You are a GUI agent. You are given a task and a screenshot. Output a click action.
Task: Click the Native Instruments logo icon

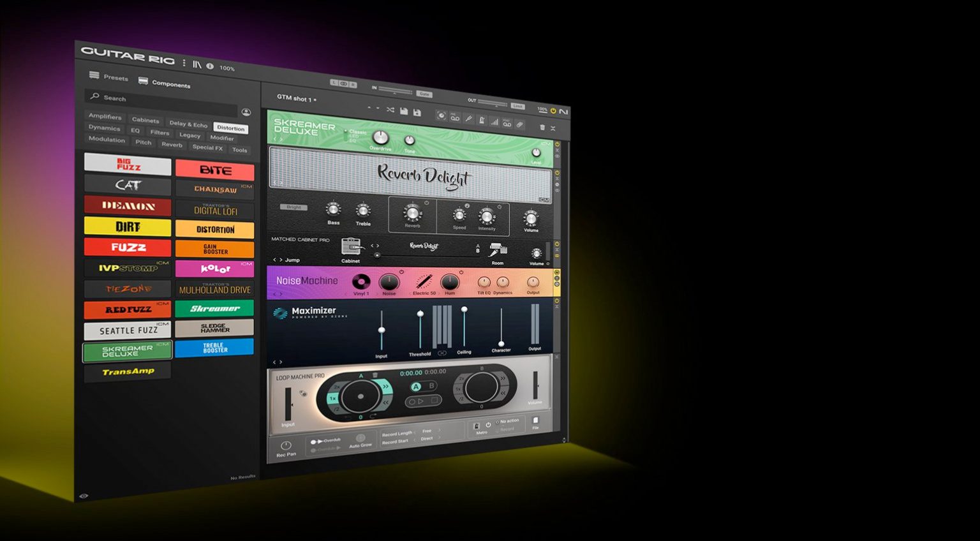(x=564, y=110)
